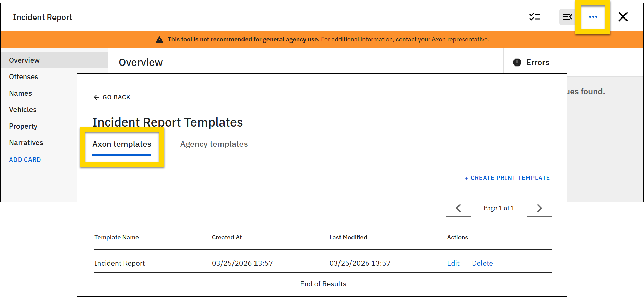
Task: Click the Incident Report window title
Action: (43, 17)
